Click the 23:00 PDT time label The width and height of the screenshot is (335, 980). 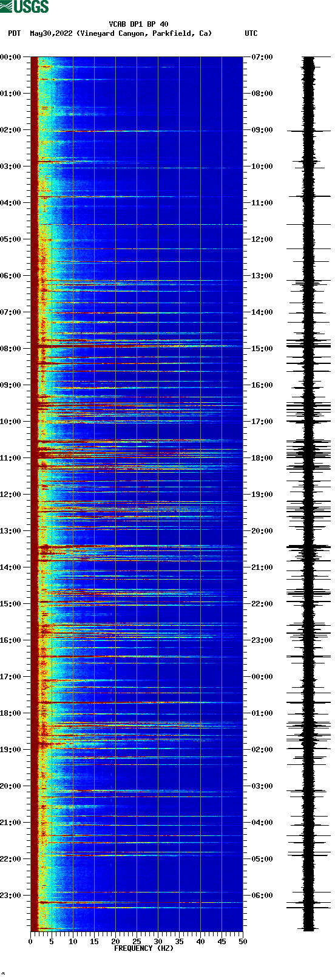click(10, 896)
